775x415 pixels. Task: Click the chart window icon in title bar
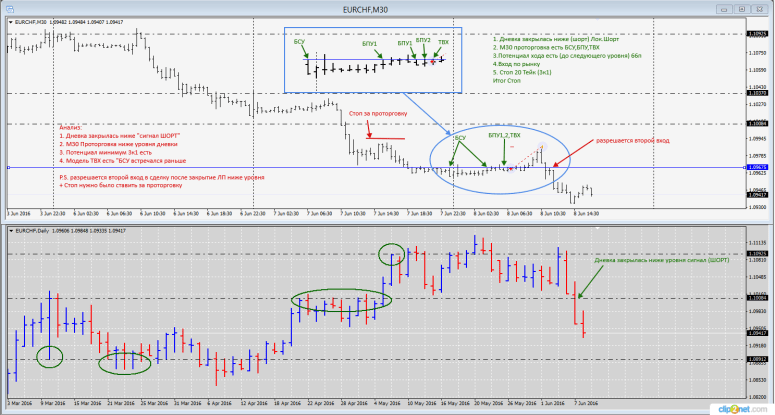coord(7,6)
